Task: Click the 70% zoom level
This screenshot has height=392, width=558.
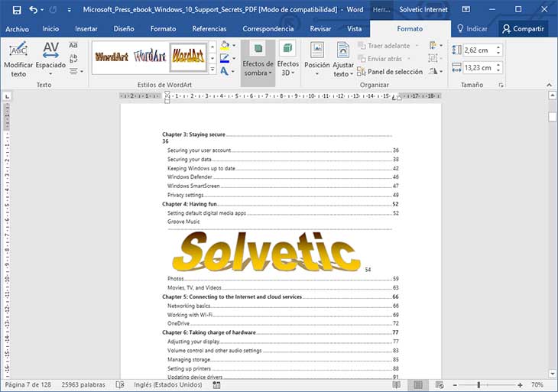Action: [537, 385]
